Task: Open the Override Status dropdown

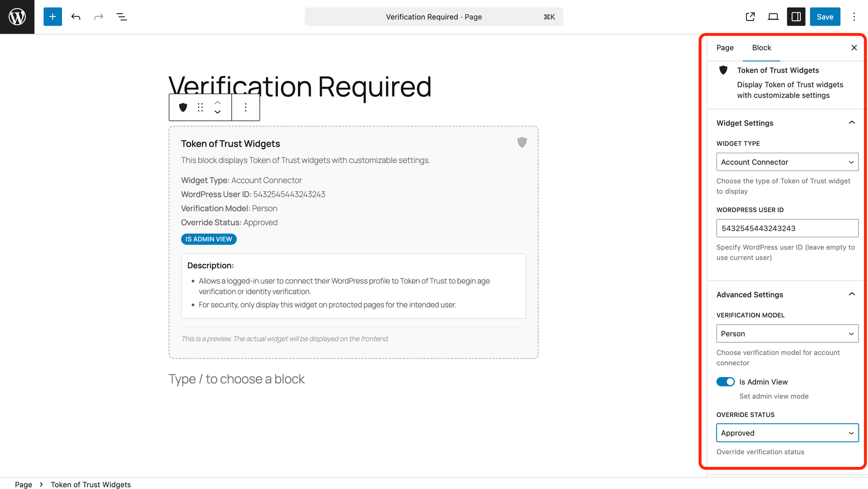Action: [x=787, y=433]
